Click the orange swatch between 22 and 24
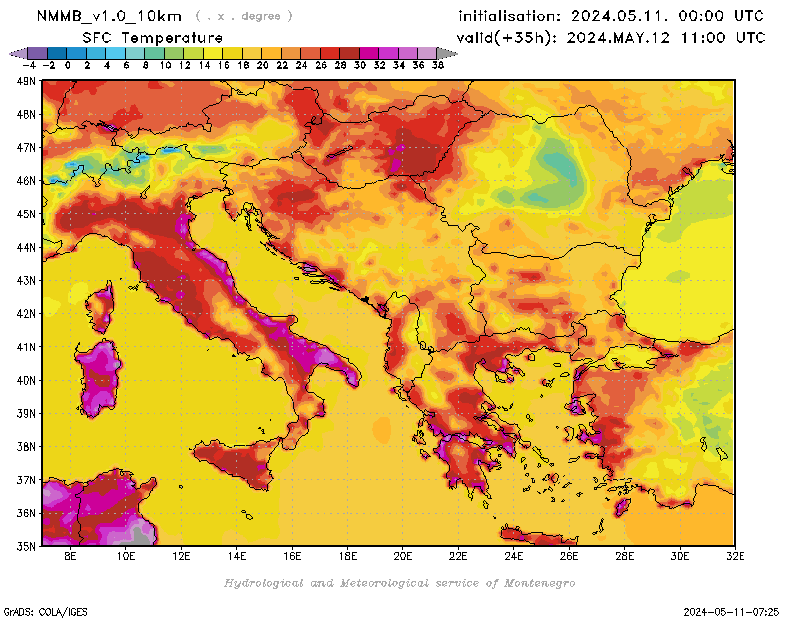 coord(290,53)
